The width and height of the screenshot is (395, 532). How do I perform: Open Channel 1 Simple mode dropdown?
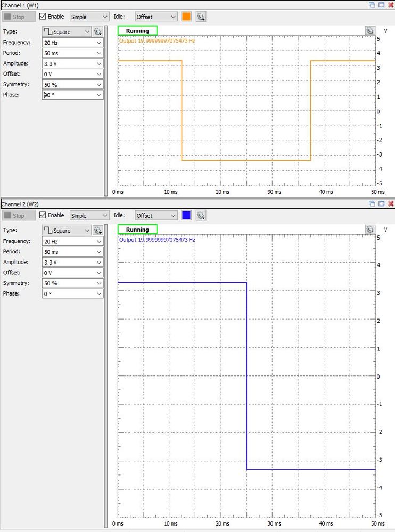click(x=89, y=17)
